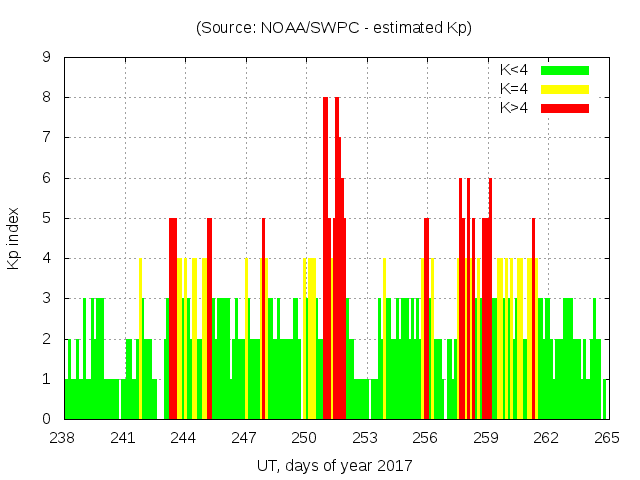640x480 pixels.
Task: Click the 'K>4' legend label text
Action: (515, 107)
